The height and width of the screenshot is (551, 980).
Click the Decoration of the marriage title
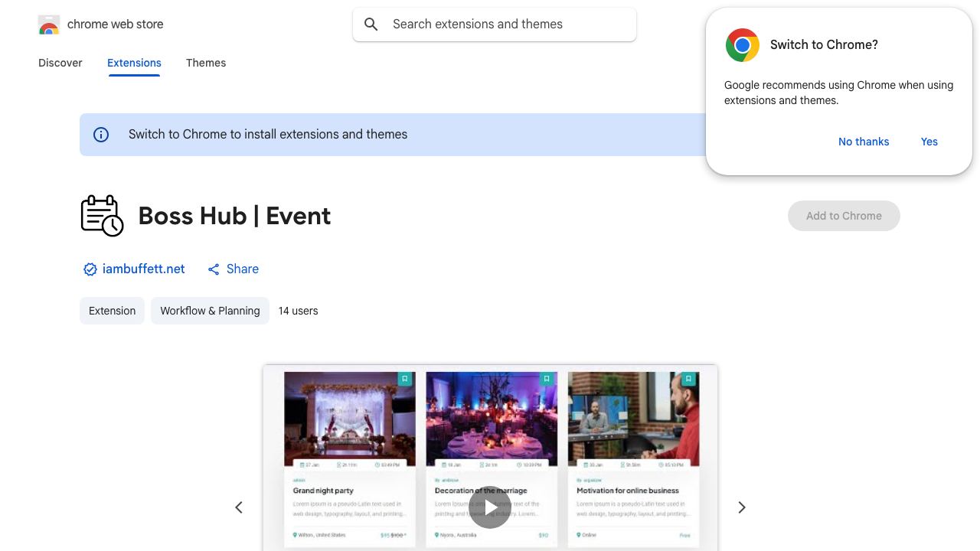(x=481, y=491)
